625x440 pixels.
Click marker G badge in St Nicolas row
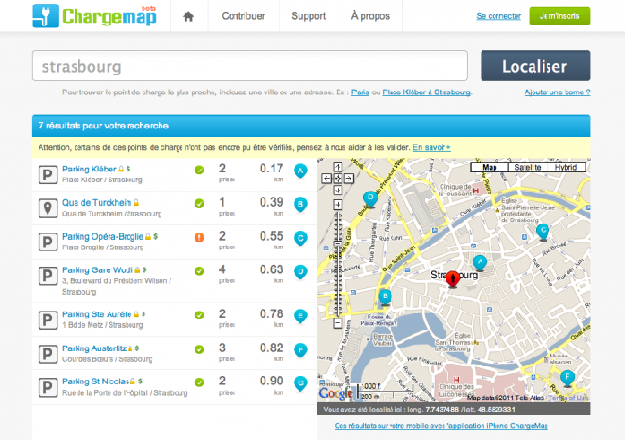(301, 384)
